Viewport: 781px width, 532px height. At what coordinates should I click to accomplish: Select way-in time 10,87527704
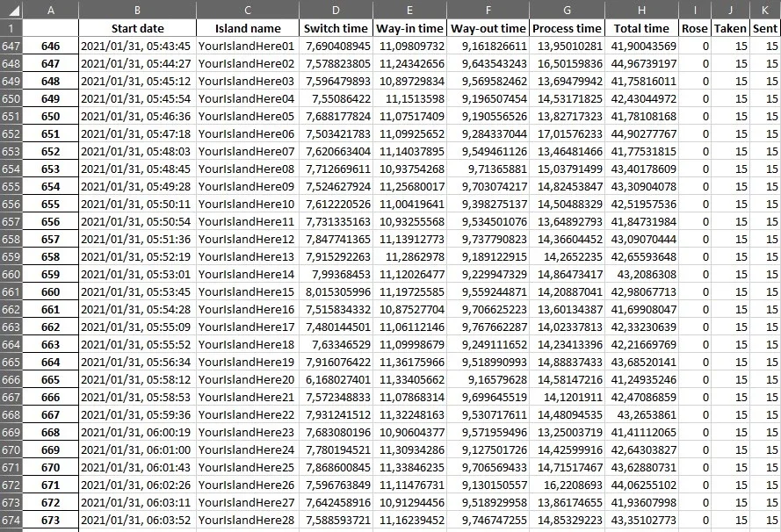(x=409, y=310)
